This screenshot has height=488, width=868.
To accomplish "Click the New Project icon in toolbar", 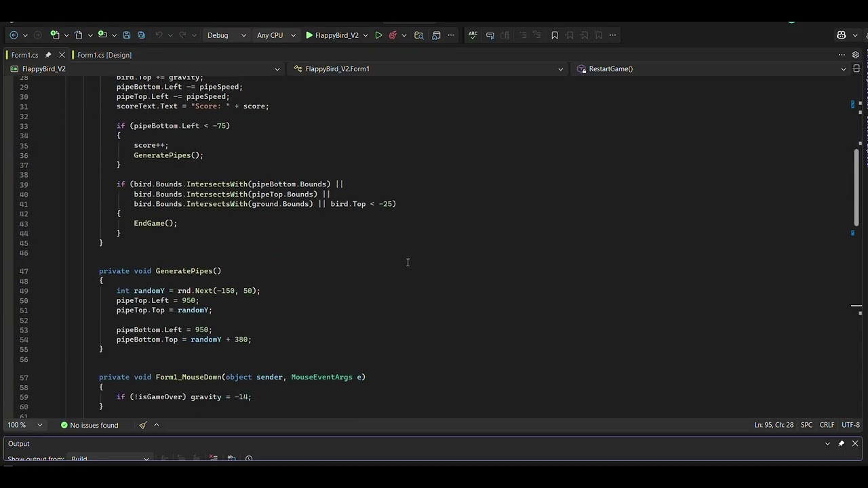I will 55,35.
